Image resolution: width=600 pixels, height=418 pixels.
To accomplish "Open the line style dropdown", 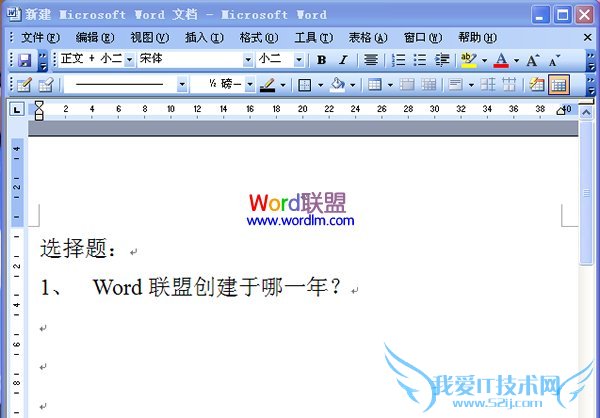I will 182,84.
